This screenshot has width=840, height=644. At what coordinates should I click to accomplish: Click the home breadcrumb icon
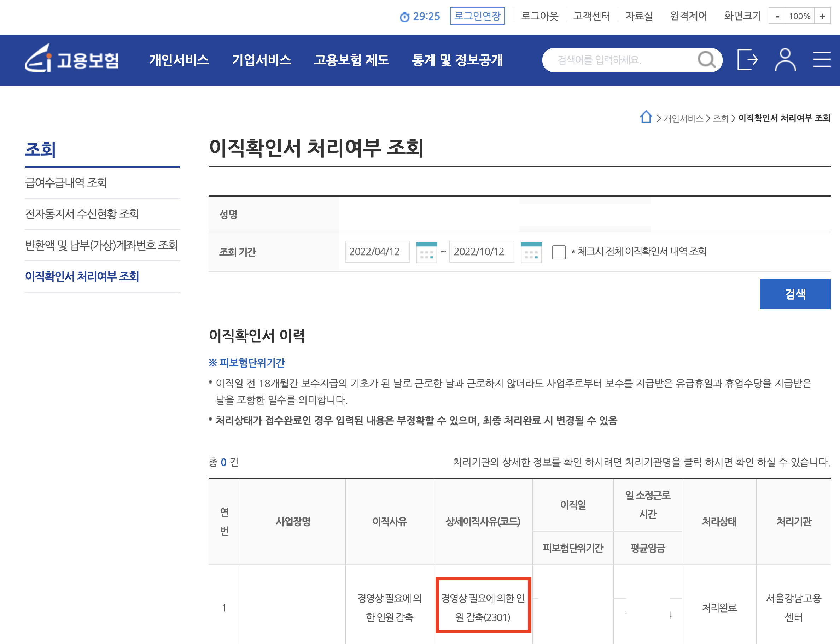pyautogui.click(x=646, y=117)
